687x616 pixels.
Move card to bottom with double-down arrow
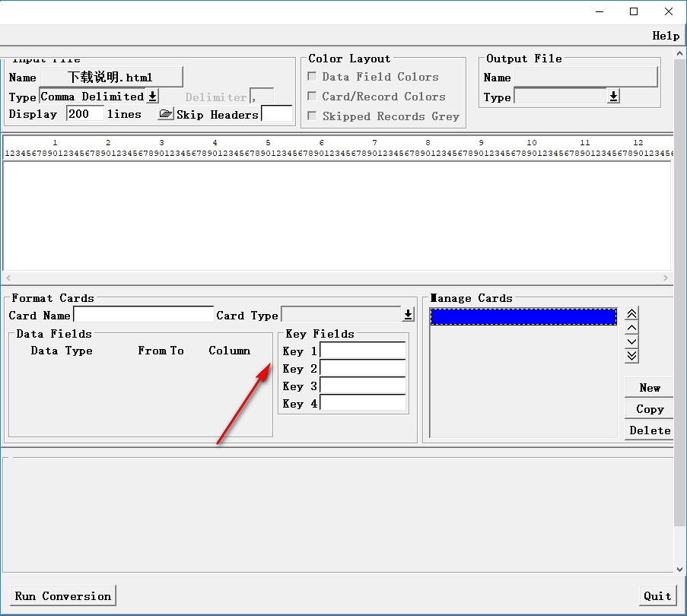(x=631, y=355)
